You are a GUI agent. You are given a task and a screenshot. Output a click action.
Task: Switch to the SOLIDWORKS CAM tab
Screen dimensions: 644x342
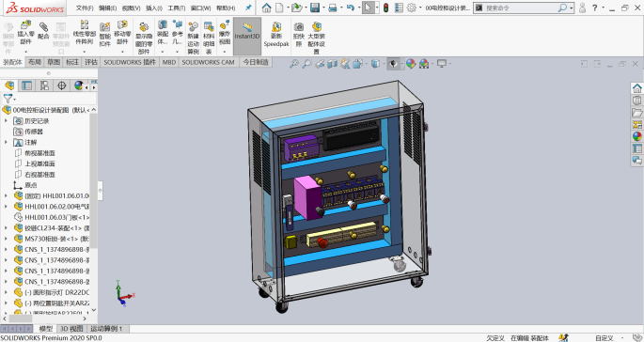(x=208, y=62)
